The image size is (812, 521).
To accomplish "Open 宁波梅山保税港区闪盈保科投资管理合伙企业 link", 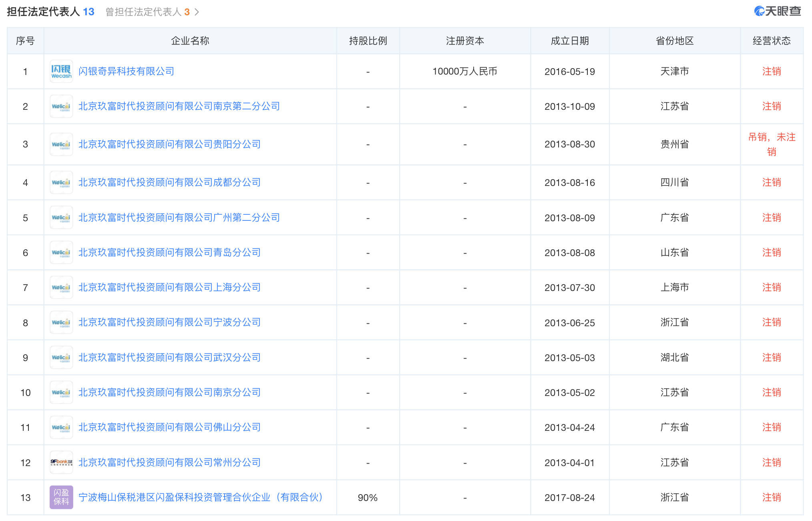I will pos(200,497).
